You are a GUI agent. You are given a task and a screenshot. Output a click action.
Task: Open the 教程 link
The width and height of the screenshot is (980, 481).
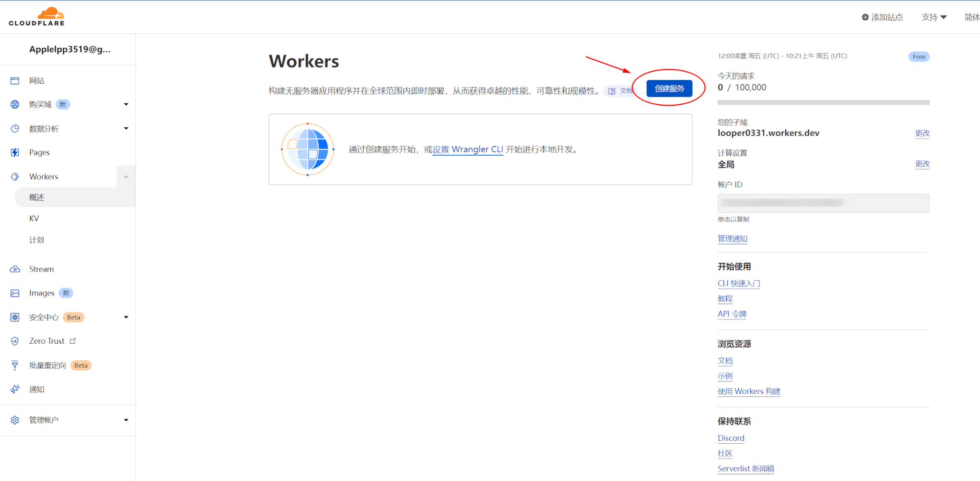pyautogui.click(x=725, y=298)
